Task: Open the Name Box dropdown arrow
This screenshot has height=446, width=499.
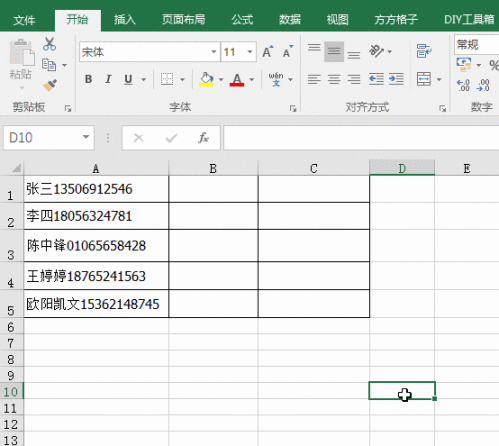Action: point(86,137)
